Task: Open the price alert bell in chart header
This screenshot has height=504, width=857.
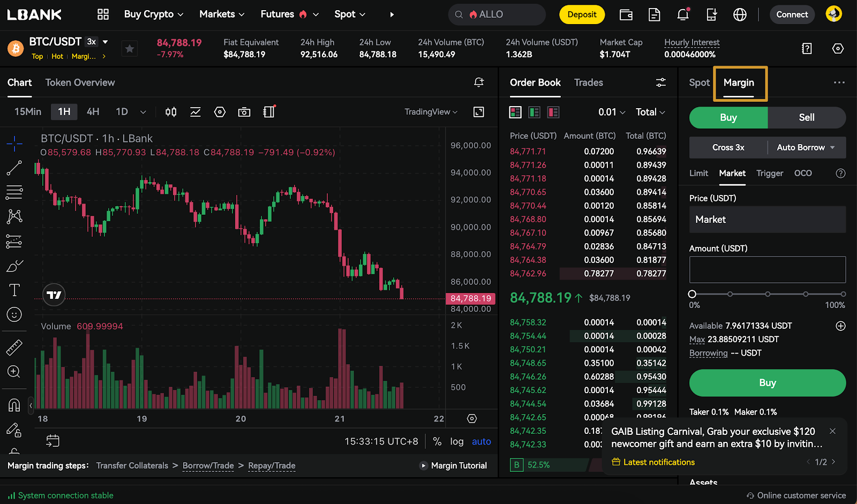Action: pyautogui.click(x=479, y=82)
